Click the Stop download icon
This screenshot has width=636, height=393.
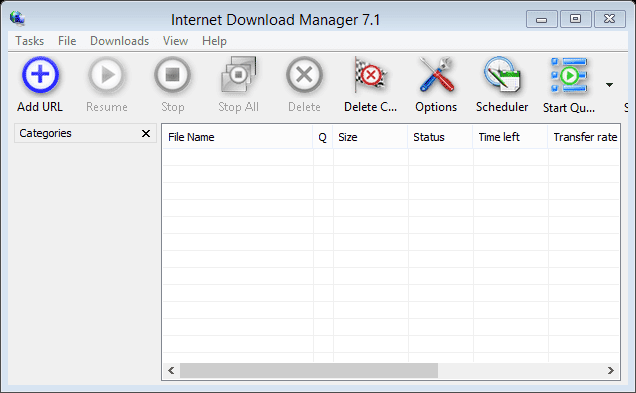(x=172, y=75)
